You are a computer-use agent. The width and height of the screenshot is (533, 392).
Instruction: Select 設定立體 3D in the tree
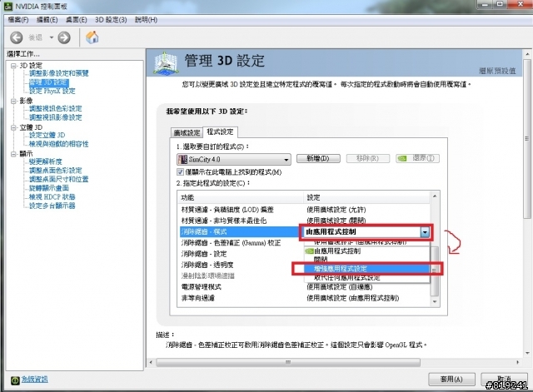point(47,135)
